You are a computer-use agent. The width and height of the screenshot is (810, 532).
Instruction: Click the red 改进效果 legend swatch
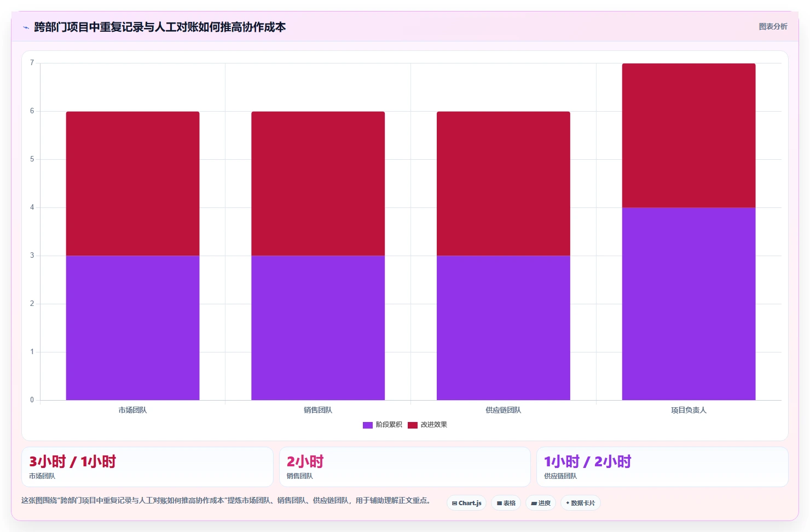click(x=413, y=425)
